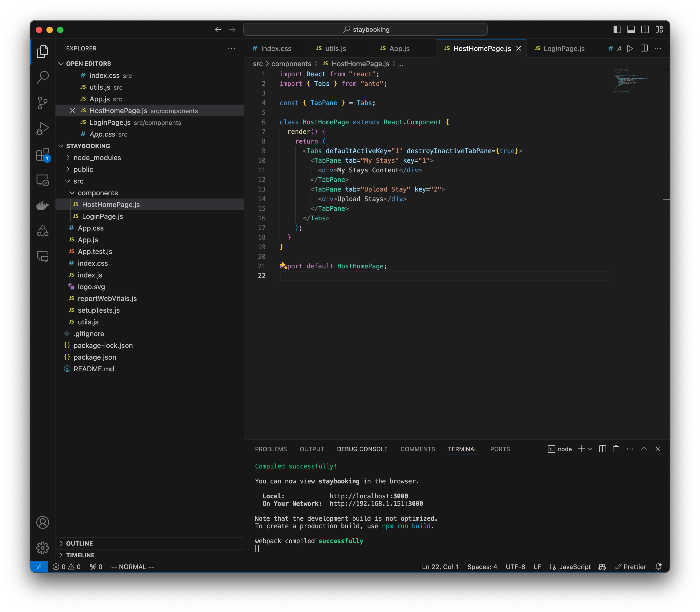Image resolution: width=700 pixels, height=612 pixels.
Task: Kill the terminal with the trash icon
Action: pyautogui.click(x=616, y=449)
